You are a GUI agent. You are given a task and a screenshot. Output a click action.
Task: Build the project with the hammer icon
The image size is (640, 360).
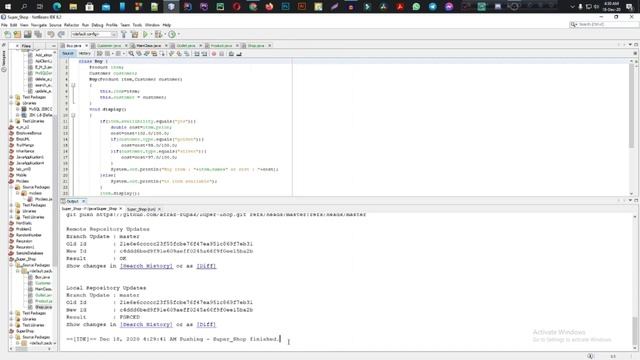click(x=124, y=35)
